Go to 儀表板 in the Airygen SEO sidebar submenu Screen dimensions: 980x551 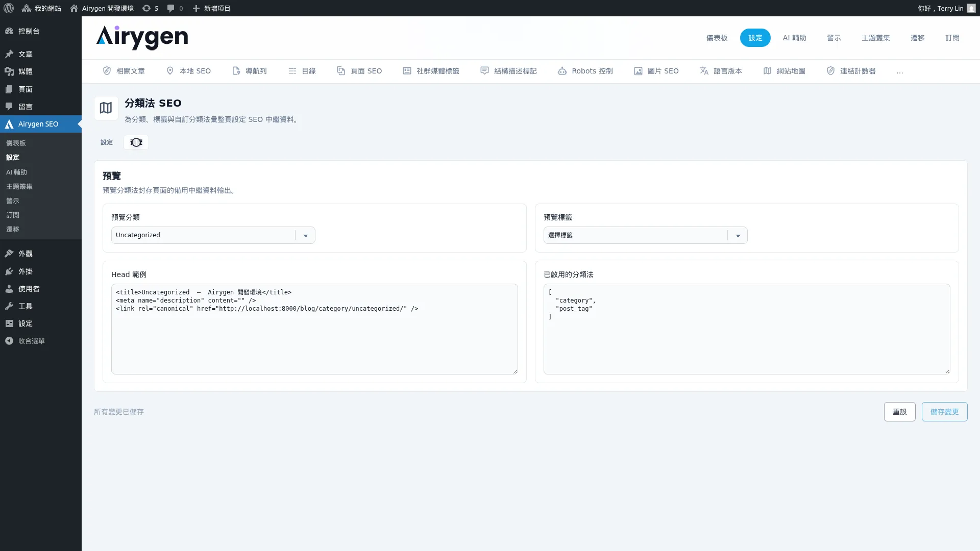[x=16, y=143]
